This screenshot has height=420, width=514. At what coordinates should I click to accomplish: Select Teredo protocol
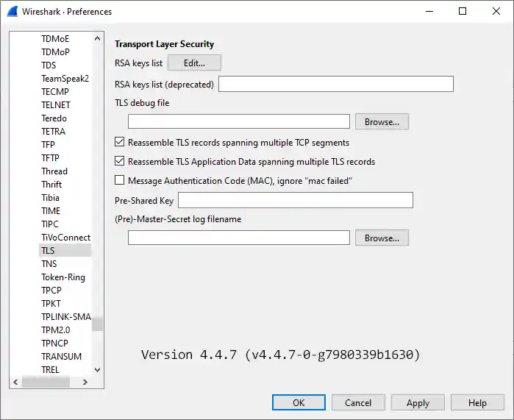pos(54,118)
